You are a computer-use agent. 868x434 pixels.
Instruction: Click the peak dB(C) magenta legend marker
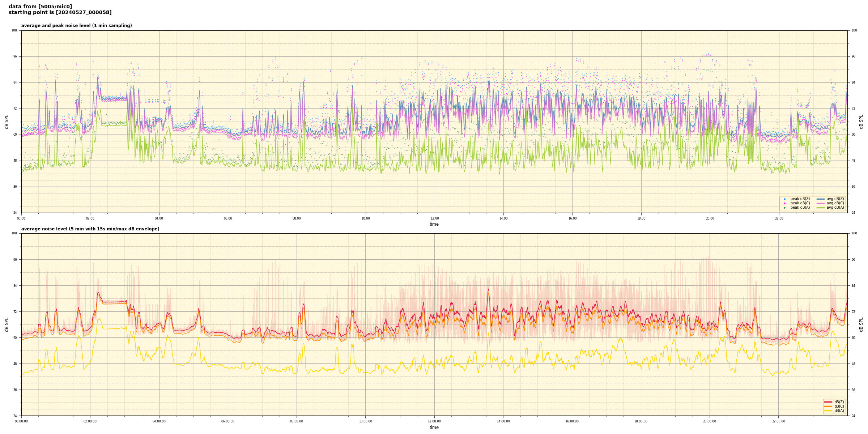tap(784, 203)
